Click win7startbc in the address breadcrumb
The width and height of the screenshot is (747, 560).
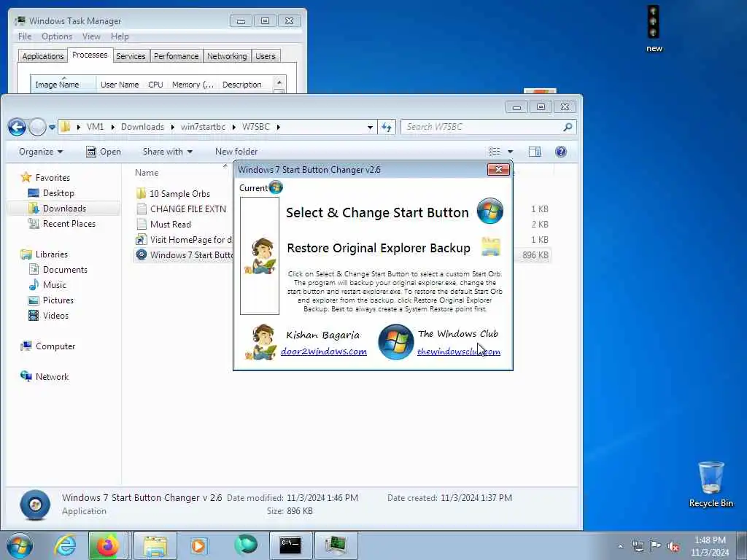pyautogui.click(x=203, y=127)
